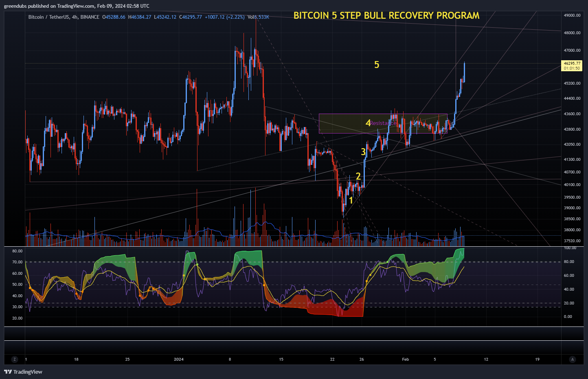The height and width of the screenshot is (379, 588).
Task: Click the 41300.00 price axis label
Action: pyautogui.click(x=572, y=159)
